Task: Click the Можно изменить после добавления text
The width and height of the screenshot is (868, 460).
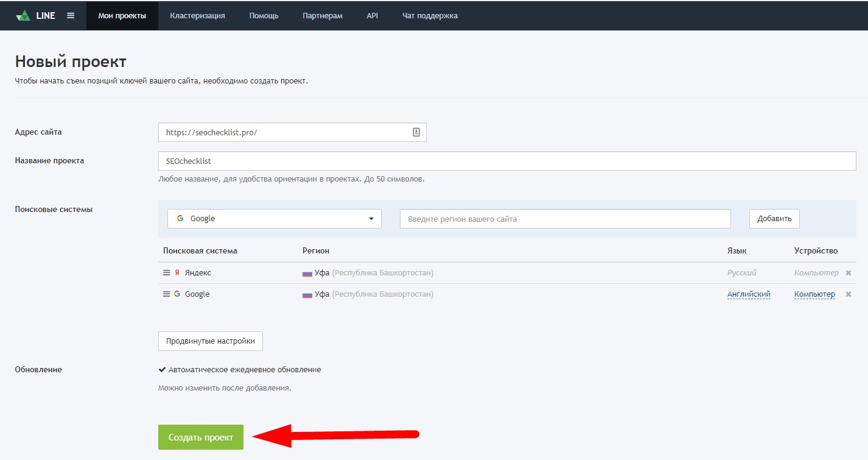Action: [225, 387]
